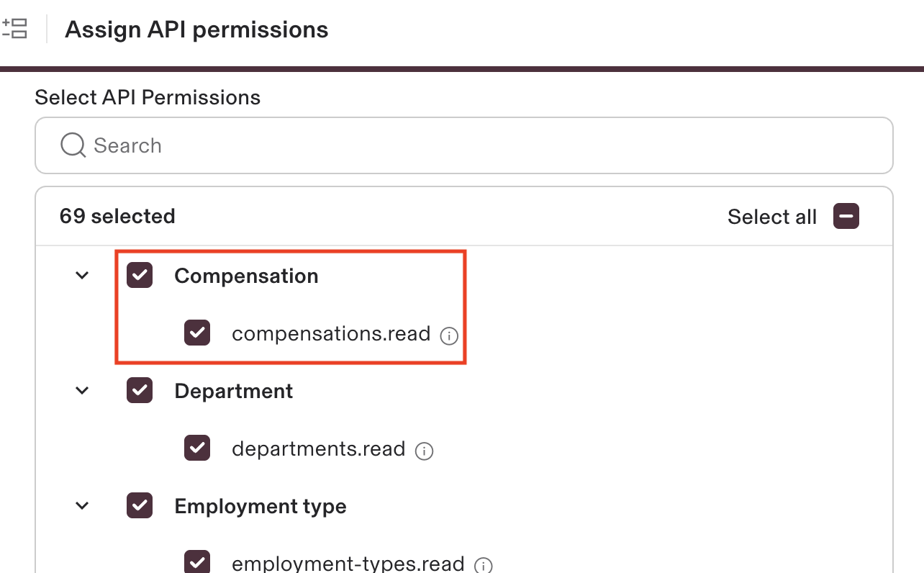
Task: Open info icon next to departments.read
Action: pos(425,451)
